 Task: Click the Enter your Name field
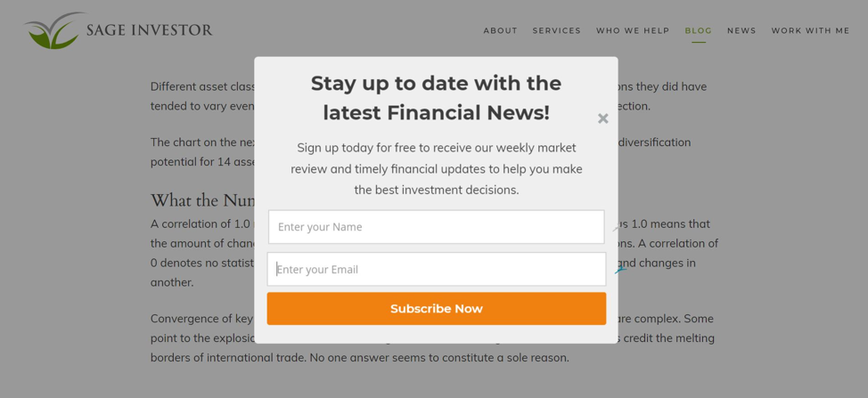(x=436, y=227)
